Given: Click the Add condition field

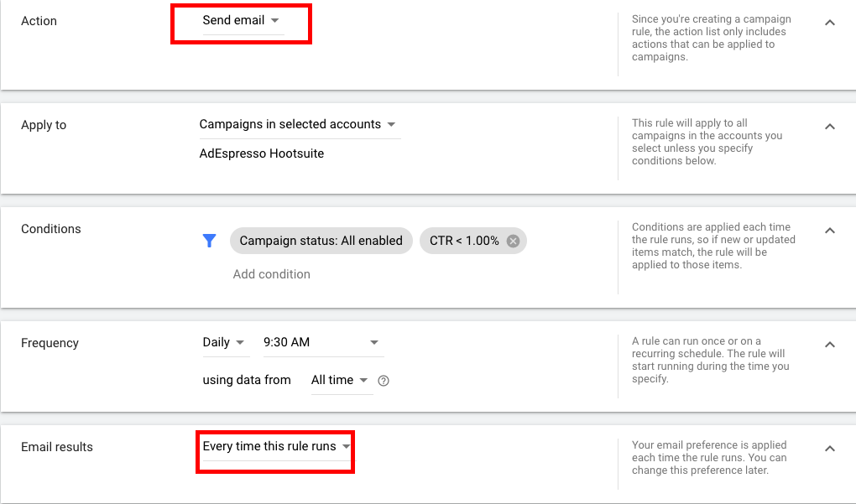Looking at the screenshot, I should click(x=271, y=274).
